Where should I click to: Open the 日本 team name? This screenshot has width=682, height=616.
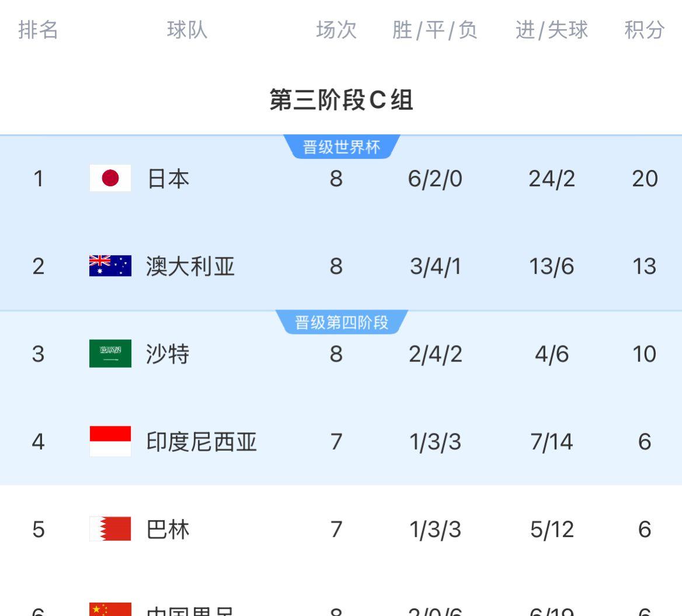click(x=168, y=179)
